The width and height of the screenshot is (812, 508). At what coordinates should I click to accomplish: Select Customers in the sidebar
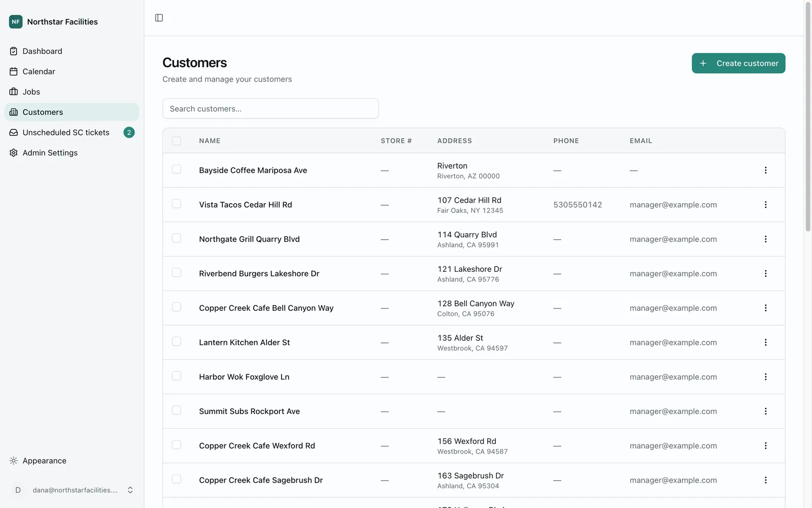[72, 112]
